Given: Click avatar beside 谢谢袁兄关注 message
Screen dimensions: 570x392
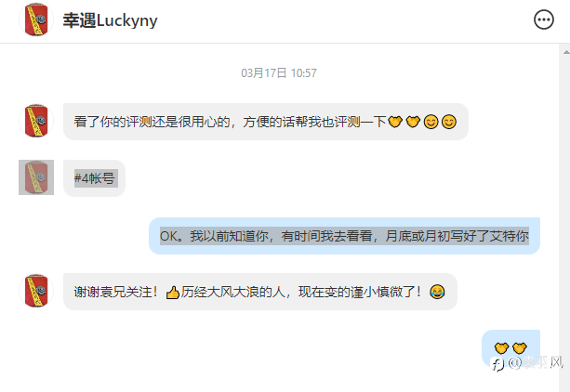Looking at the screenshot, I should click(36, 291).
